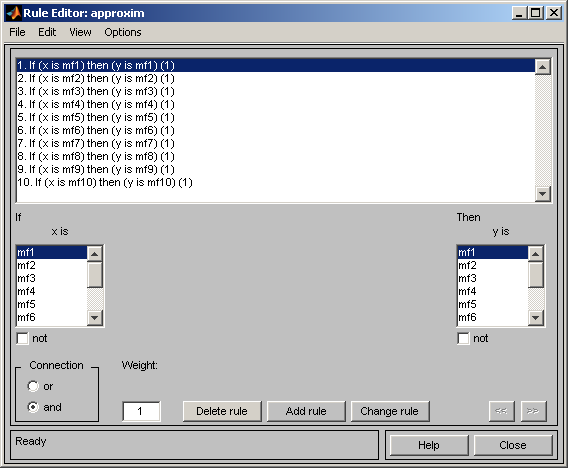The image size is (568, 468).
Task: Choose the and connection radio button
Action: pyautogui.click(x=33, y=407)
